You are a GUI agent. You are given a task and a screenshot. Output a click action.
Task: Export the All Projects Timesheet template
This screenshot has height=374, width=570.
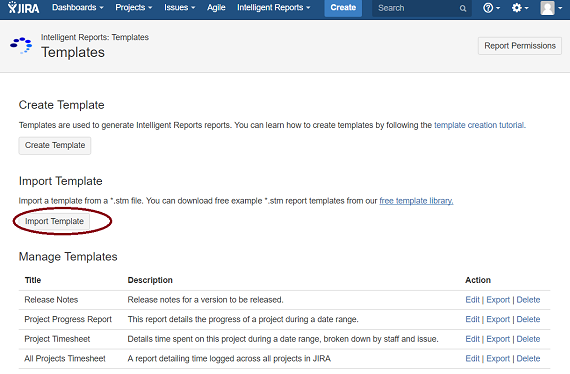click(x=498, y=359)
